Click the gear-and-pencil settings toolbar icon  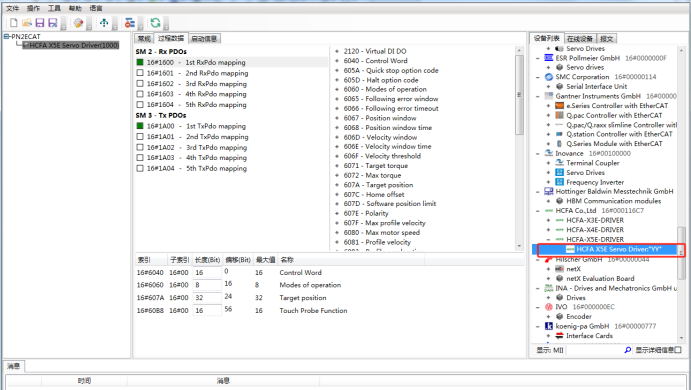pyautogui.click(x=78, y=22)
